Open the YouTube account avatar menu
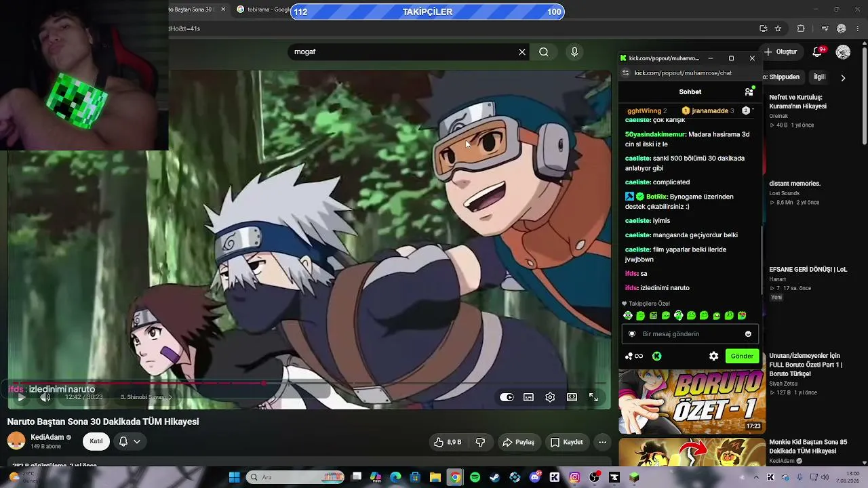The height and width of the screenshot is (488, 868). pos(843,52)
